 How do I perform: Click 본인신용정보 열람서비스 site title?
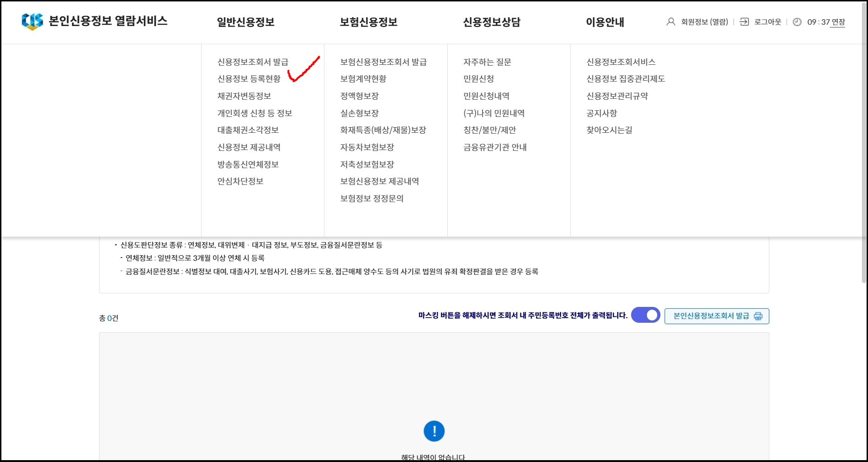tap(108, 21)
